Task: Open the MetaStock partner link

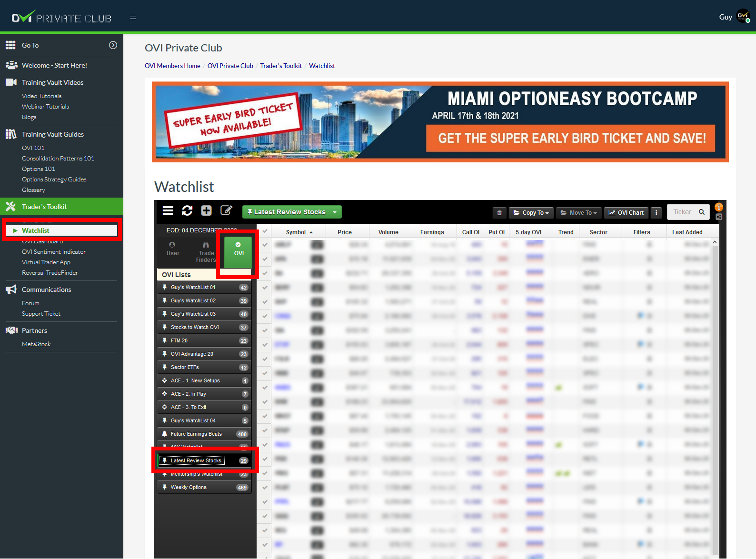Action: 36,344
